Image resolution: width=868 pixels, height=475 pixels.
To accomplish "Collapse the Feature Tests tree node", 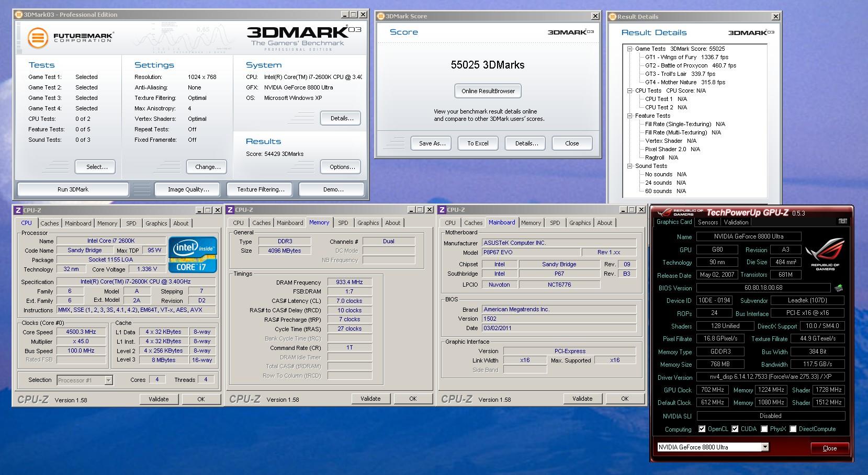I will 630,116.
